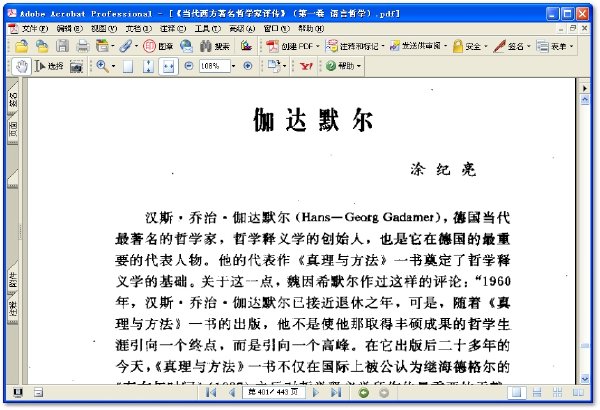Open the 高级 Advanced menu
This screenshot has width=600, height=410.
point(242,28)
